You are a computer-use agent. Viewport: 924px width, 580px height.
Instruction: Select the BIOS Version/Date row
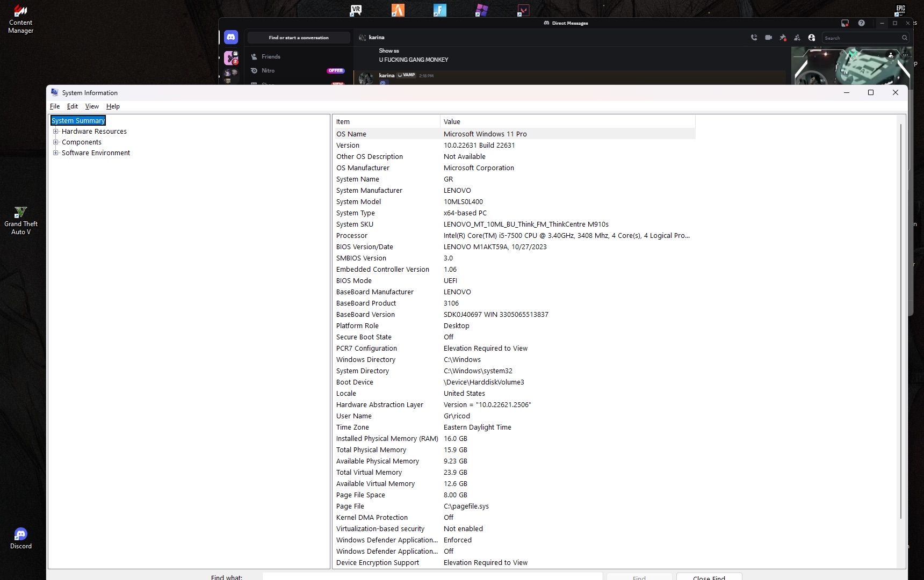click(x=514, y=247)
